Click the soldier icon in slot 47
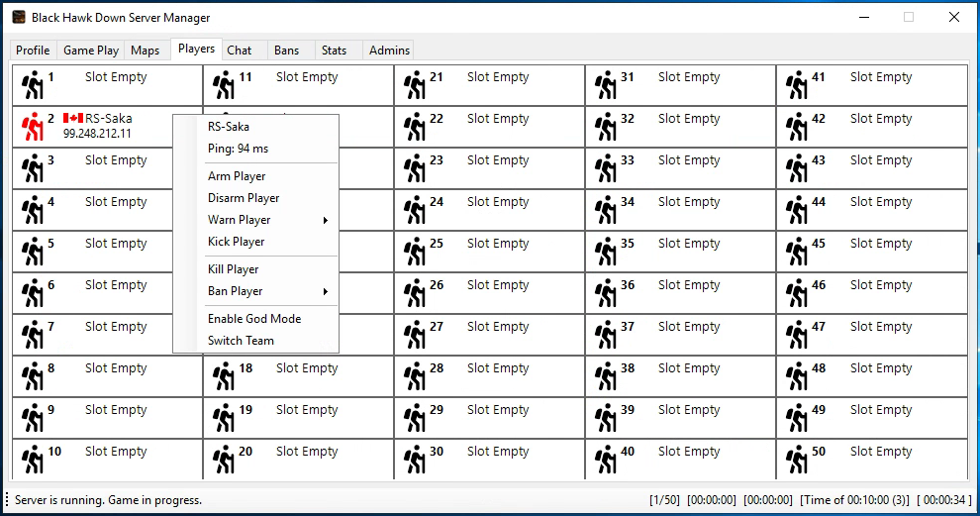Image resolution: width=980 pixels, height=516 pixels. click(797, 335)
